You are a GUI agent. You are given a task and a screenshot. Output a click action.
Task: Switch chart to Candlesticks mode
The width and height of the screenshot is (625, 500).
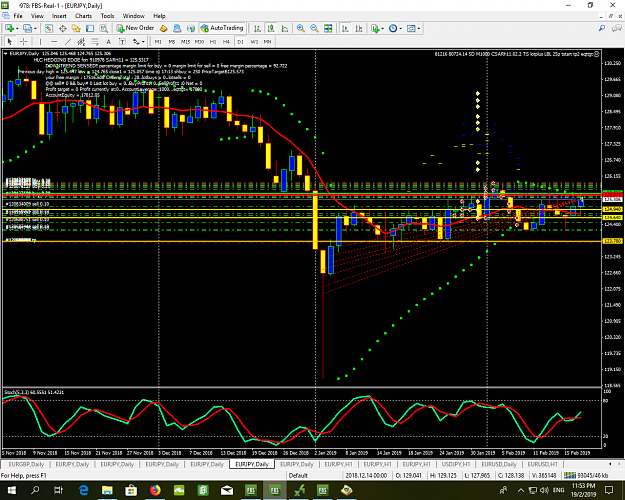(271, 28)
